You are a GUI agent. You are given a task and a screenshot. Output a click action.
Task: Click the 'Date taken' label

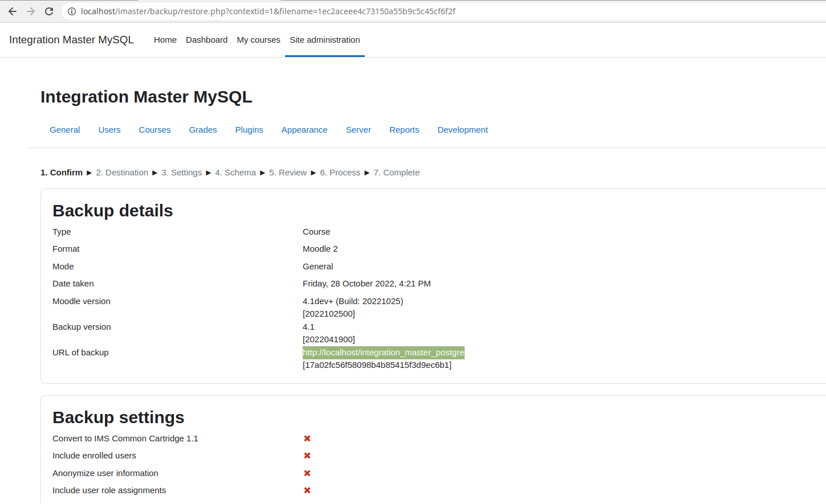point(73,284)
